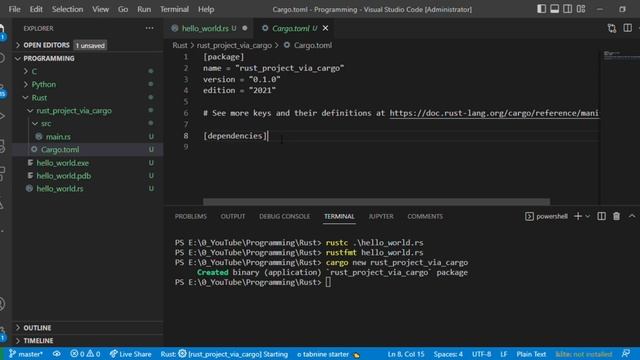Screen dimensions: 640x360
Task: Click the rust_project_via_cargo breadcrumb segment
Action: click(234, 45)
